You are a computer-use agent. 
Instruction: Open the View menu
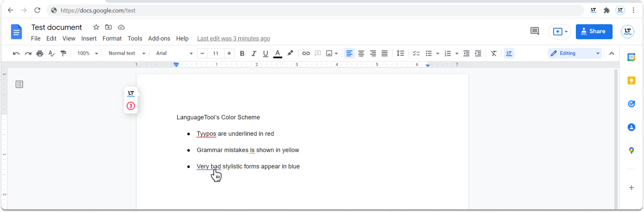coord(69,39)
